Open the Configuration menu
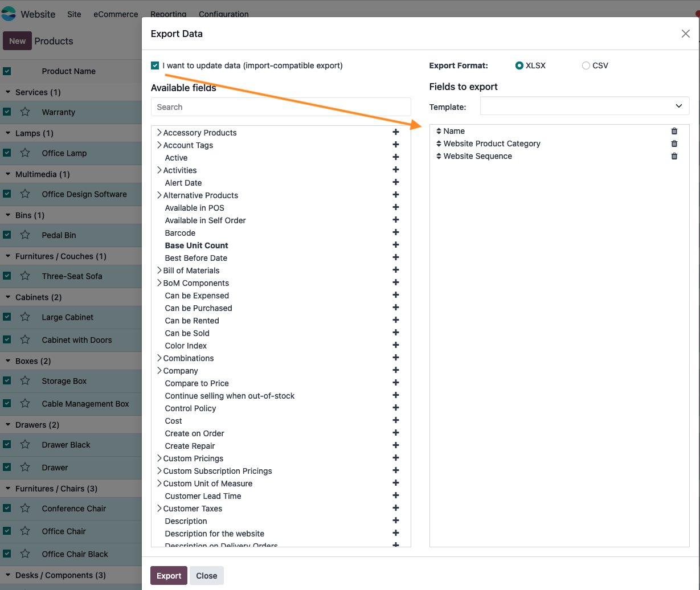Viewport: 700px width, 590px height. tap(223, 14)
